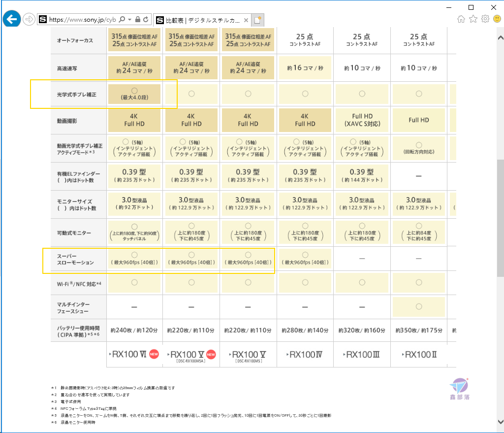Click the multi interface shoe circle for RX100 II
This screenshot has height=433, width=504.
click(x=419, y=306)
